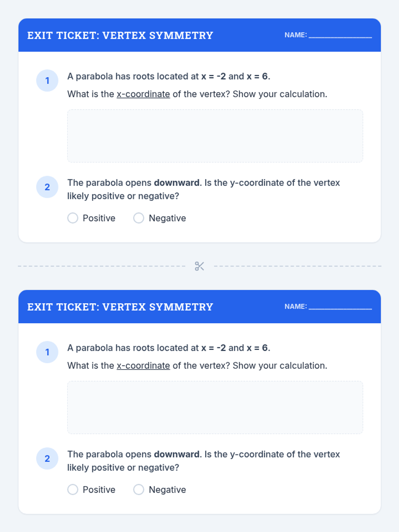Click question 1 badge in bottom ticket
The width and height of the screenshot is (399, 532).
click(x=47, y=352)
